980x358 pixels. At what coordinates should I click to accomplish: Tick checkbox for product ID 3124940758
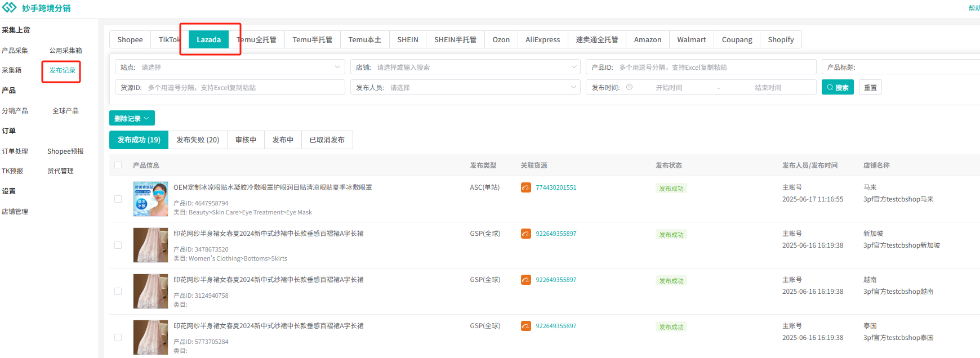[x=118, y=291]
